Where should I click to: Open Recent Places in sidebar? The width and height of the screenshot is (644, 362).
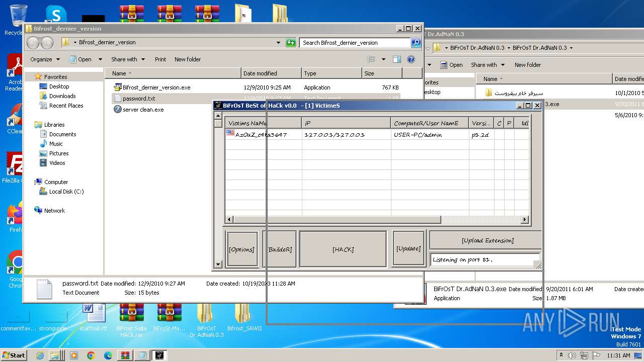click(x=66, y=106)
